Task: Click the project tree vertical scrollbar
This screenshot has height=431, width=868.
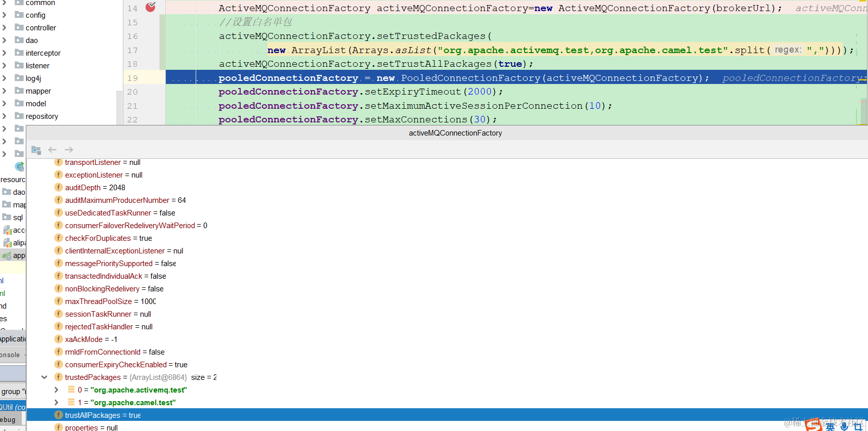Action: 119,107
